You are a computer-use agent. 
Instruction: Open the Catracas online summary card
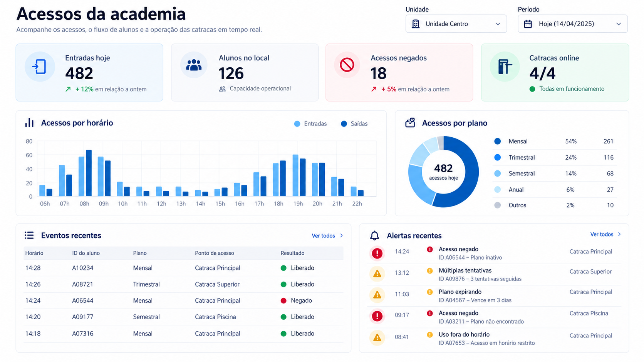tap(555, 72)
